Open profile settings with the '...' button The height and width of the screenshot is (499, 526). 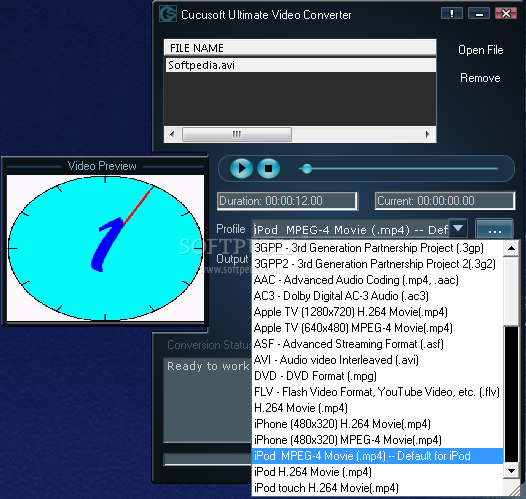pyautogui.click(x=494, y=229)
